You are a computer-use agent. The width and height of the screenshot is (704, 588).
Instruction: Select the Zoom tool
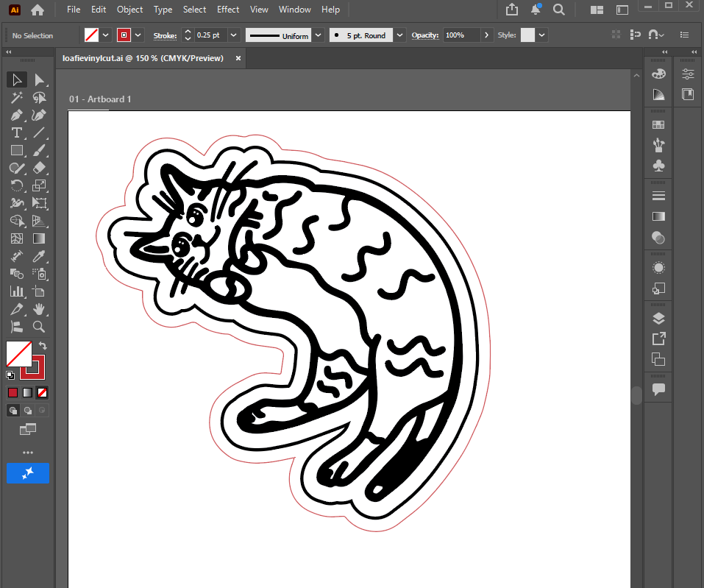click(x=40, y=327)
